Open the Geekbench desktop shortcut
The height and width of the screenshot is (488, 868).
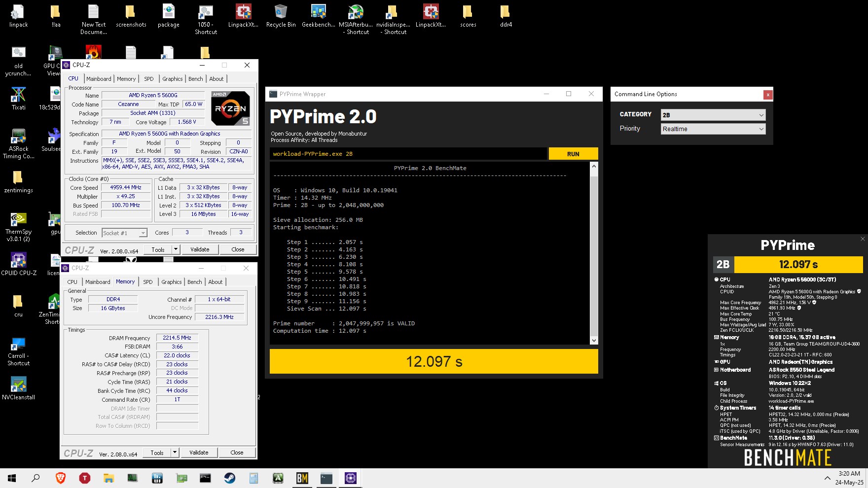point(318,16)
